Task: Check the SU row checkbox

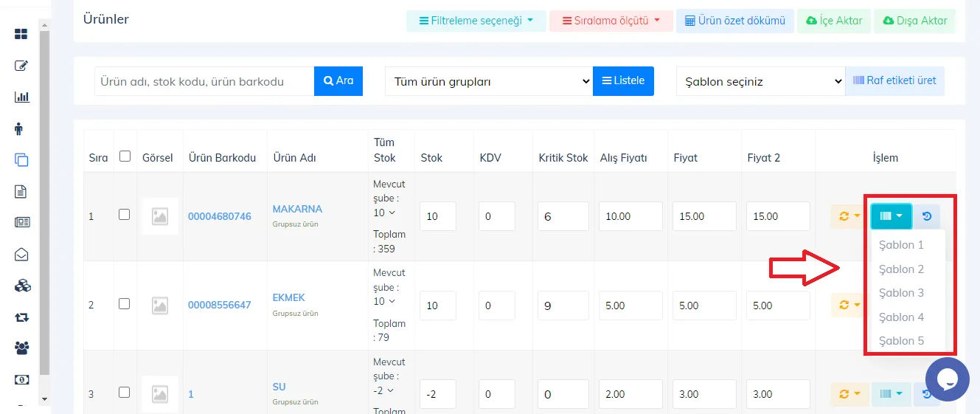Action: pyautogui.click(x=124, y=393)
